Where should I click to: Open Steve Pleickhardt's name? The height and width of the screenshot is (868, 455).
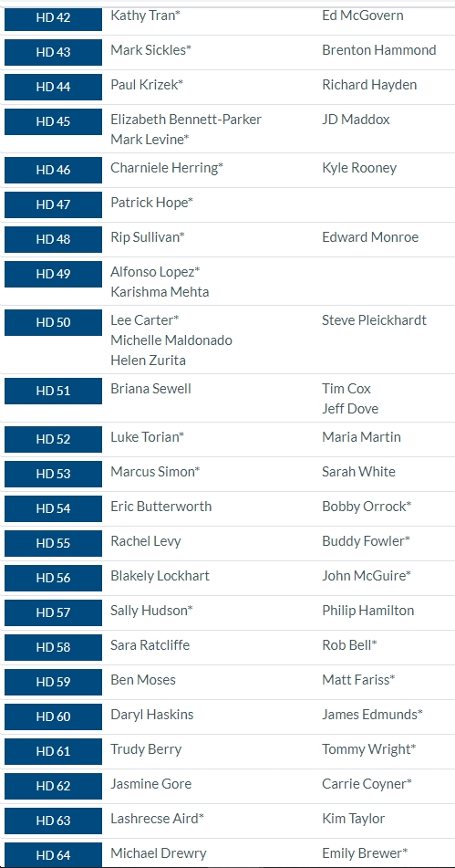(374, 320)
